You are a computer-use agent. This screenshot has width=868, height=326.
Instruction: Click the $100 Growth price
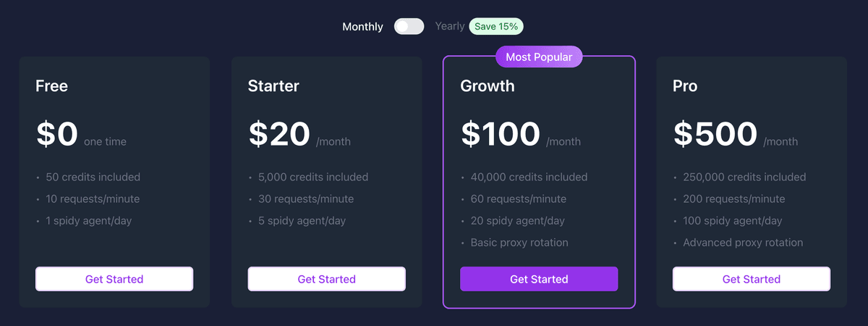point(501,135)
